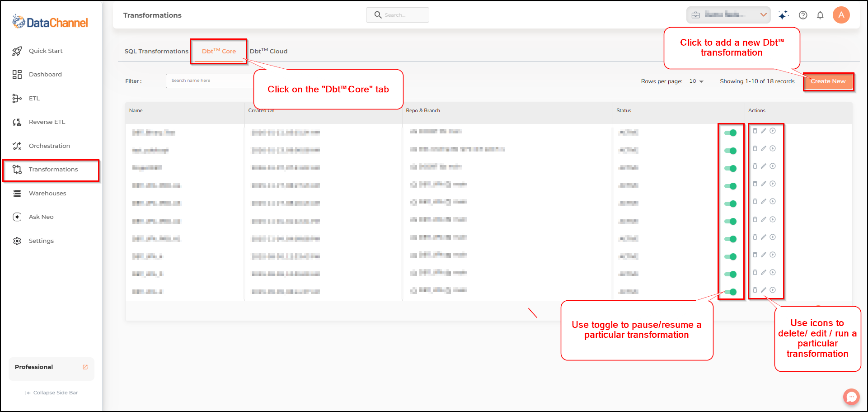Toggle the fifth transformation's switch
Viewport: 868px width, 412px height.
pyautogui.click(x=730, y=204)
